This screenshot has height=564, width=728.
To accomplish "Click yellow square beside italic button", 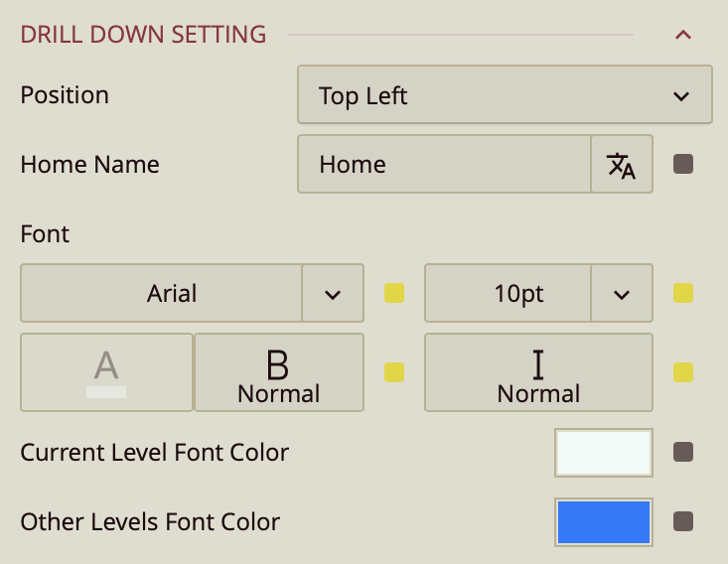I will point(683,372).
